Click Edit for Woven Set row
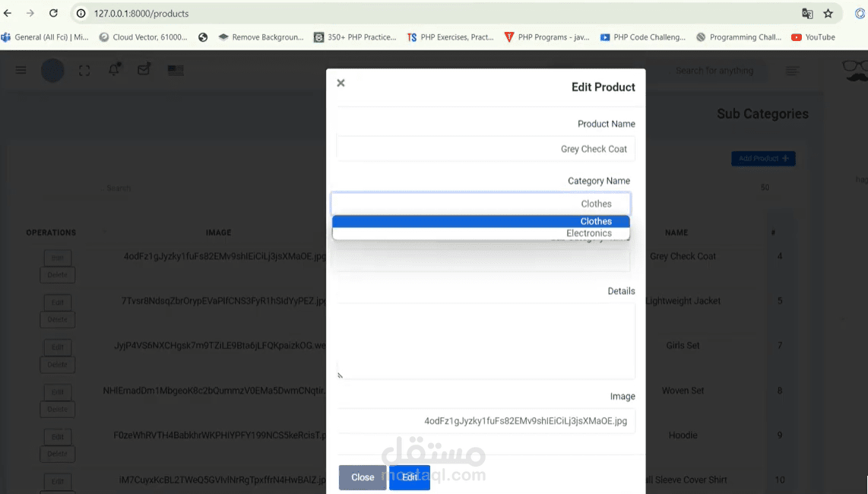The height and width of the screenshot is (494, 868). point(58,392)
